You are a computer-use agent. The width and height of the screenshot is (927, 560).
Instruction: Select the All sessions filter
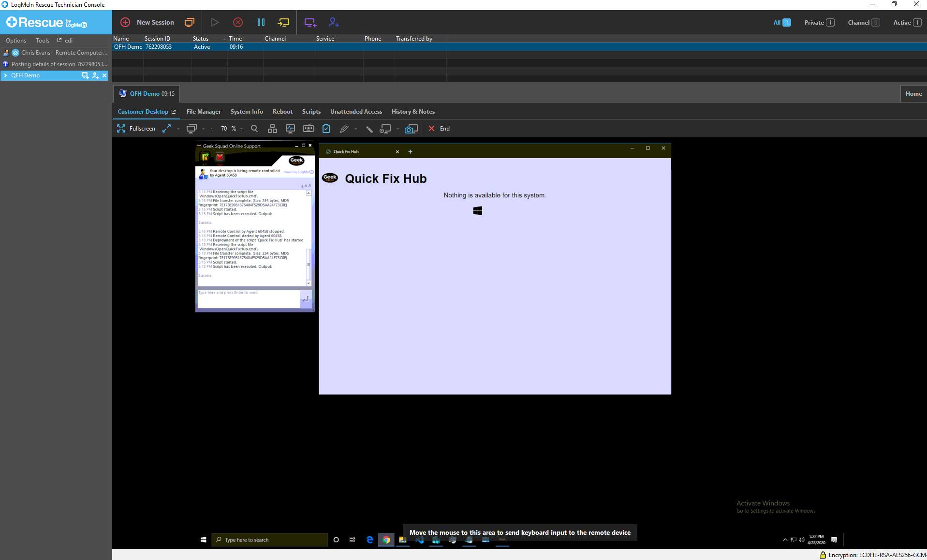point(781,22)
